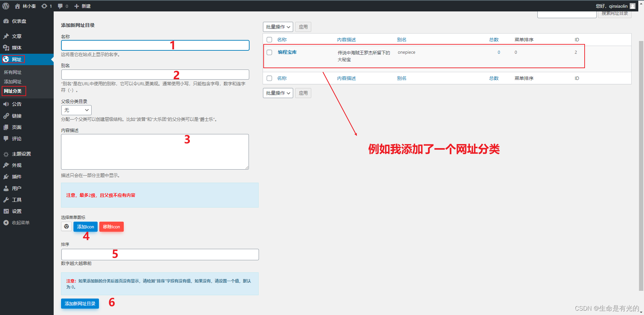This screenshot has width=644, height=315.
Task: Click the 外观 paintbrush icon
Action: pos(6,165)
